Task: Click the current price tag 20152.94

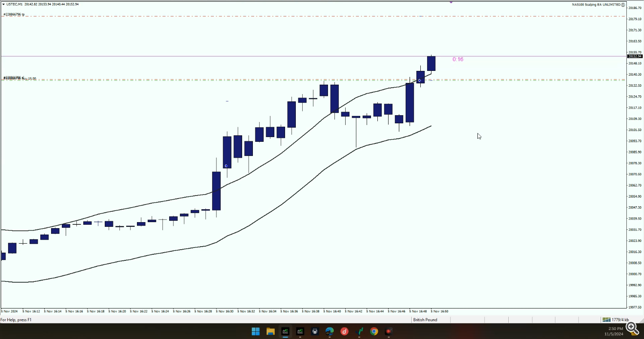Action: [635, 56]
